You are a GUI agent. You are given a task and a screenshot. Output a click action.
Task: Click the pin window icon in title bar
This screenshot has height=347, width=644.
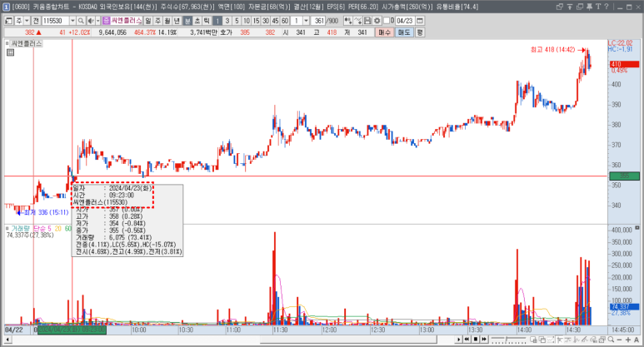[589, 7]
